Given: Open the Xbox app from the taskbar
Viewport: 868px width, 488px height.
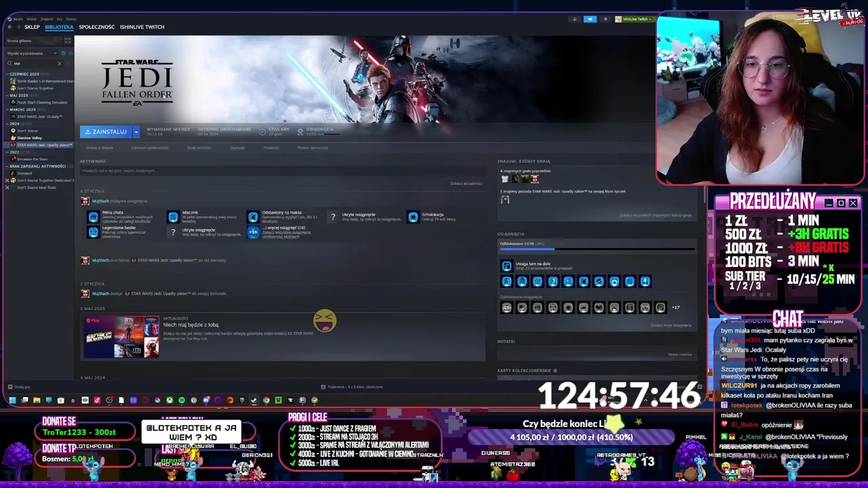Looking at the screenshot, I should click(170, 401).
